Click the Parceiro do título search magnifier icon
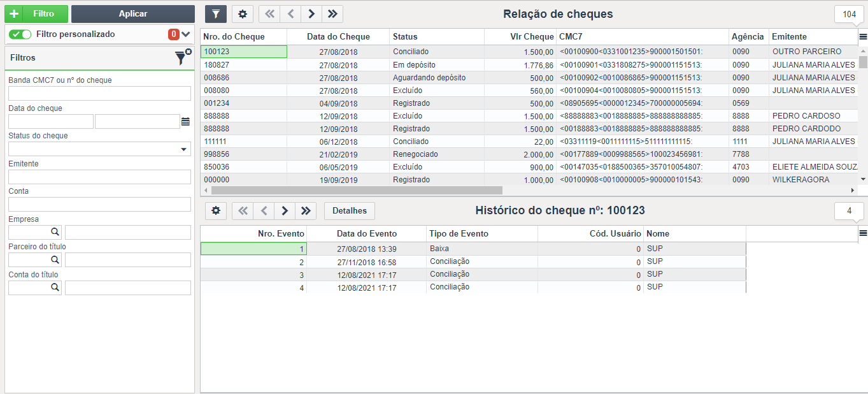The height and width of the screenshot is (394, 868). point(55,260)
